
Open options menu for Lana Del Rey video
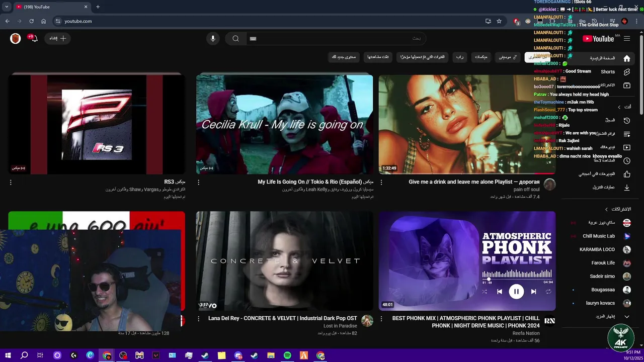(x=198, y=319)
